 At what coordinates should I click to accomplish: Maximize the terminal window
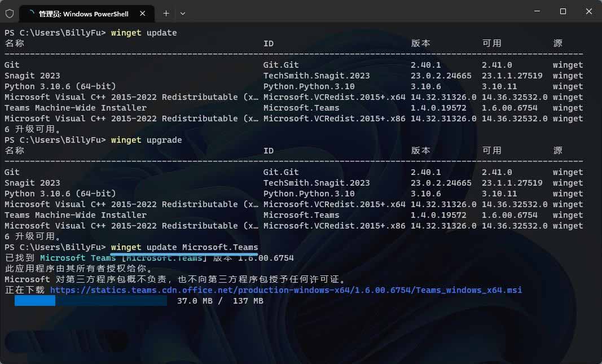563,11
